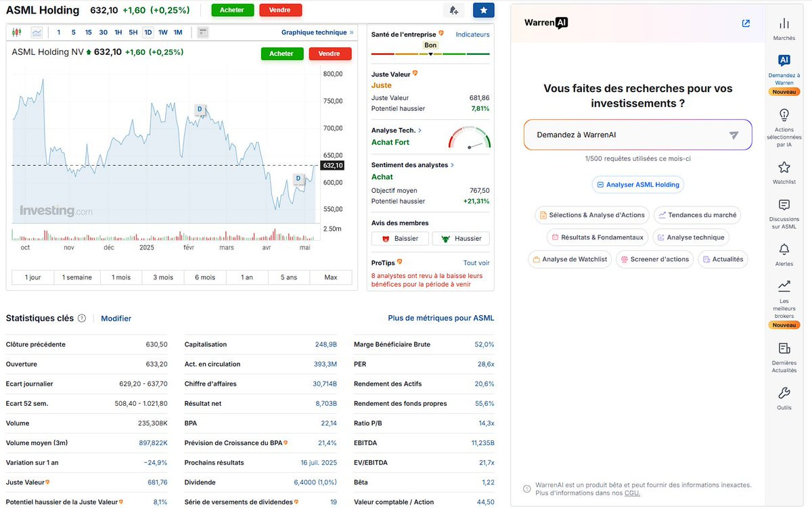Click Analyser ASML Holding button
This screenshot has width=812, height=508.
click(x=637, y=185)
